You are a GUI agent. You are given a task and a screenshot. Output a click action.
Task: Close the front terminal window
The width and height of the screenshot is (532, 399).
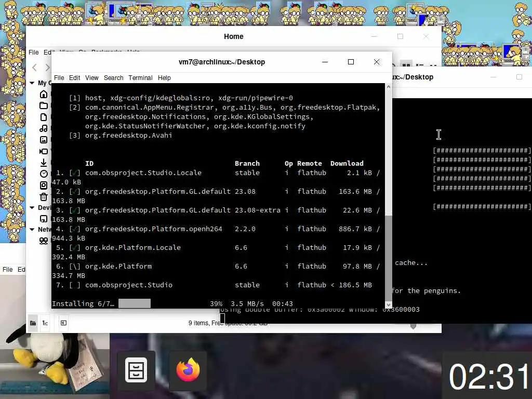377,62
